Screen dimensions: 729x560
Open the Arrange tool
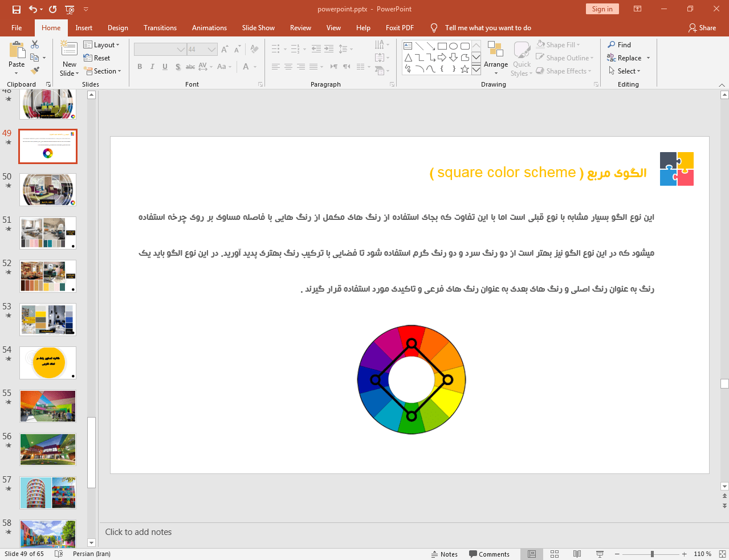496,58
